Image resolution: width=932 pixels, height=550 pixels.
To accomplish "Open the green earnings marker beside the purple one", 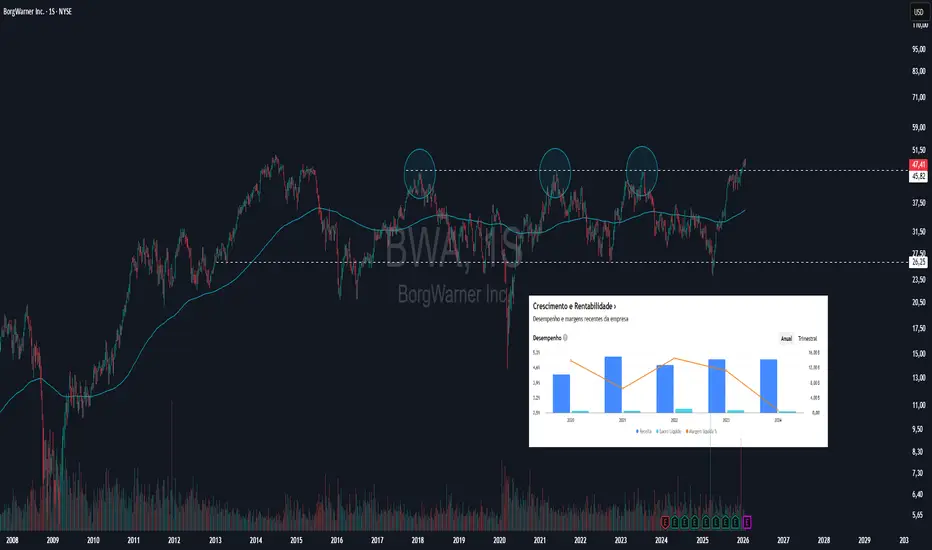I will (736, 522).
